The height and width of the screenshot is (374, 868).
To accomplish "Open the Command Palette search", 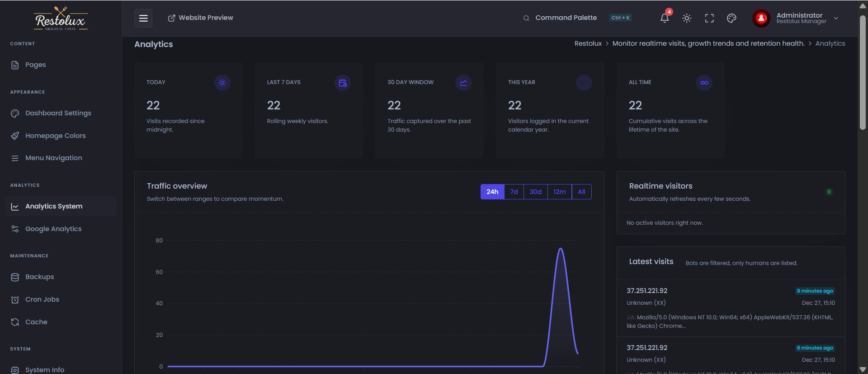I will [x=566, y=18].
